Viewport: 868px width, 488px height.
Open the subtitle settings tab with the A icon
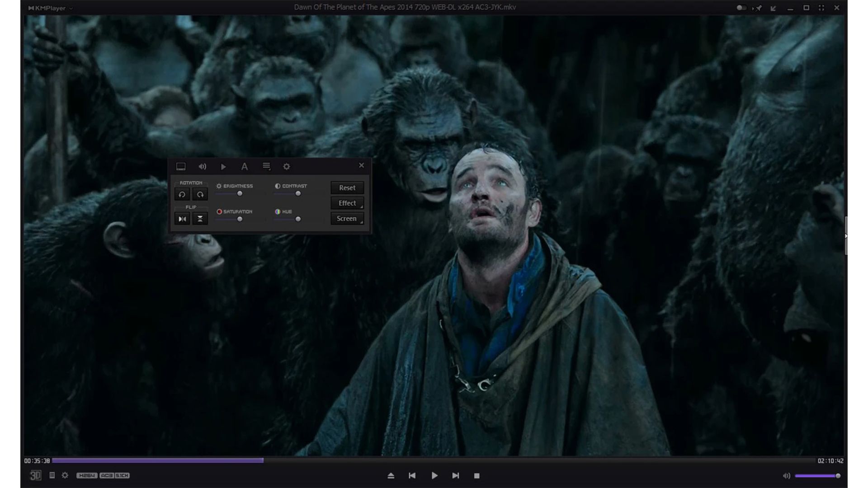(x=245, y=166)
